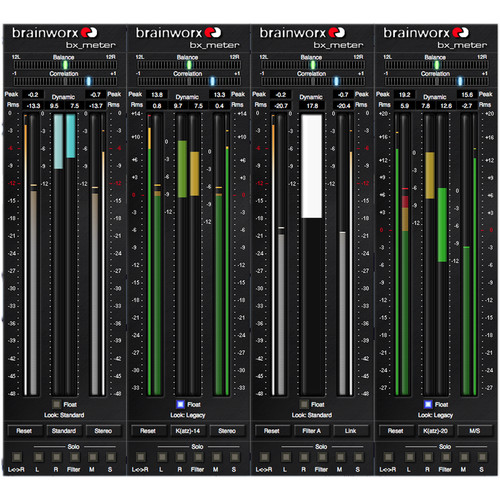Click Look: Legacy label above K(atz)-14
500x500 pixels.
(x=188, y=415)
